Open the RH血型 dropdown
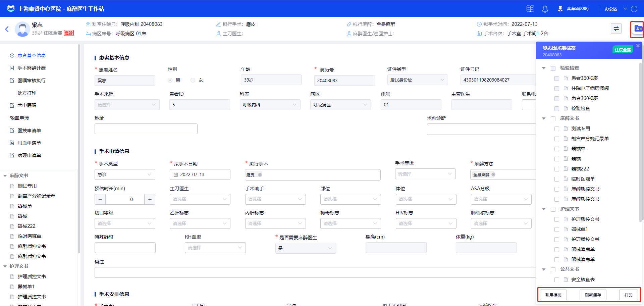The height and width of the screenshot is (306, 644). click(215, 248)
